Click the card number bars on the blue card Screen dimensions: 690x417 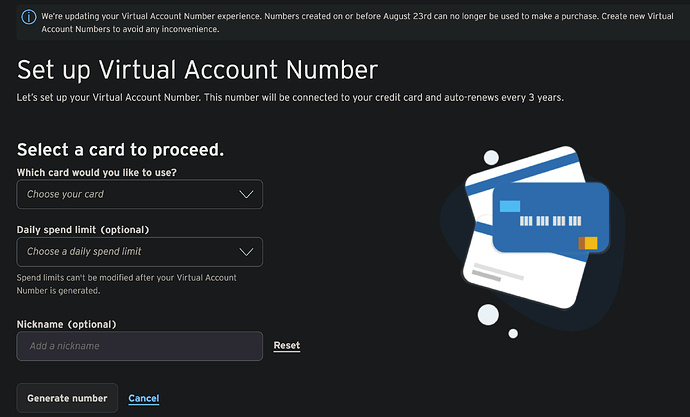(x=551, y=221)
